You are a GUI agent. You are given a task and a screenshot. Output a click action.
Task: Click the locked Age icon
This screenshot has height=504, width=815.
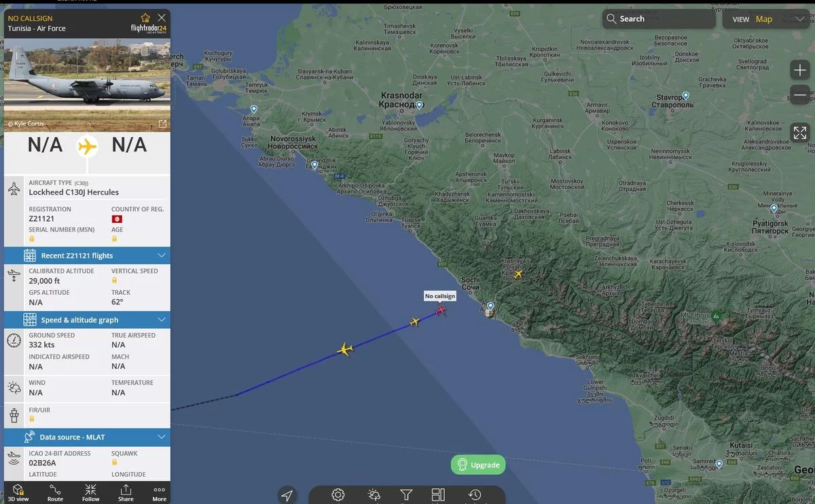tap(114, 239)
